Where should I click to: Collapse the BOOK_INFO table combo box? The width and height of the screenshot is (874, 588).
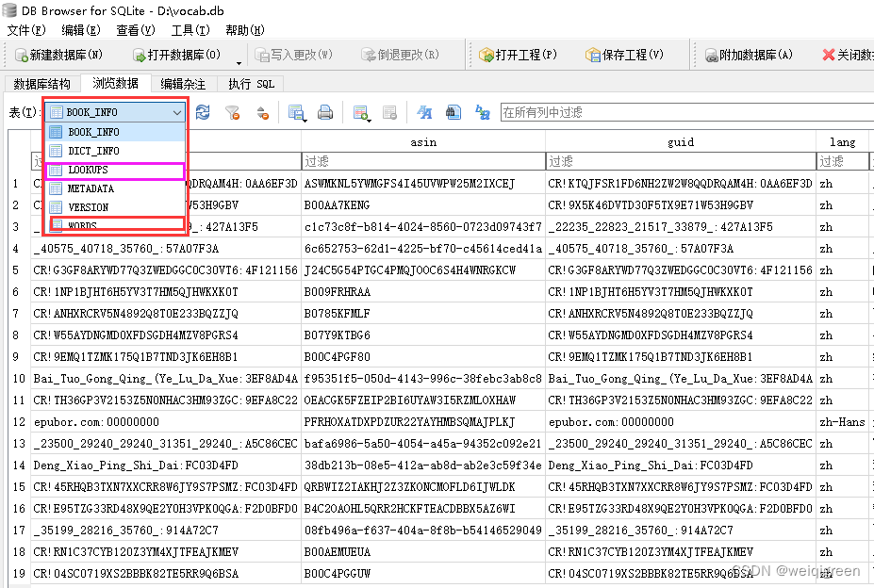[x=115, y=112]
